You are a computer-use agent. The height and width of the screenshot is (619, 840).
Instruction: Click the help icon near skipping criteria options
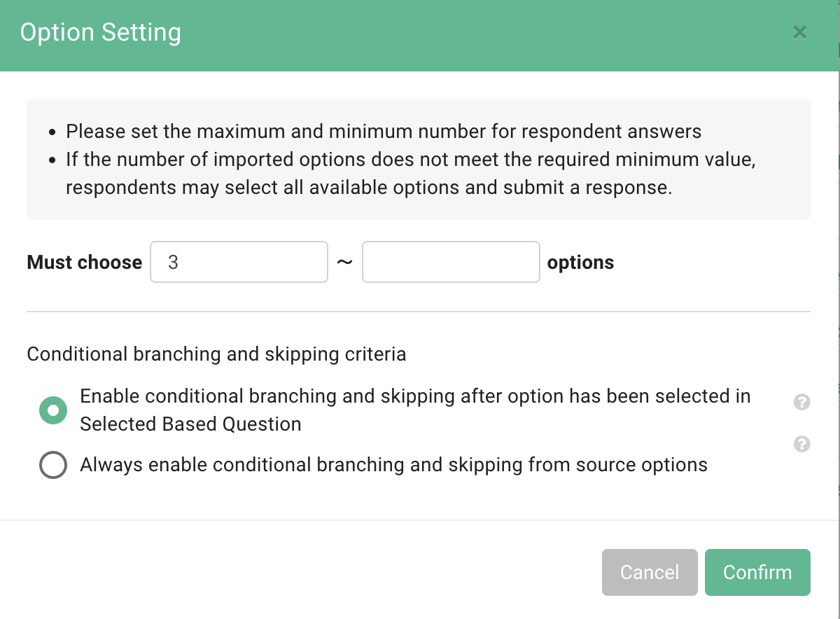coord(801,444)
